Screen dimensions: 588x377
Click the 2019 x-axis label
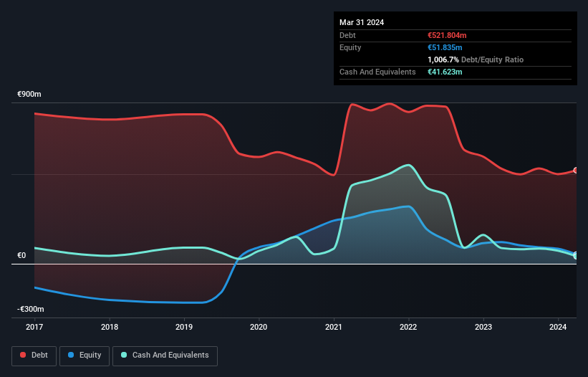coord(184,327)
